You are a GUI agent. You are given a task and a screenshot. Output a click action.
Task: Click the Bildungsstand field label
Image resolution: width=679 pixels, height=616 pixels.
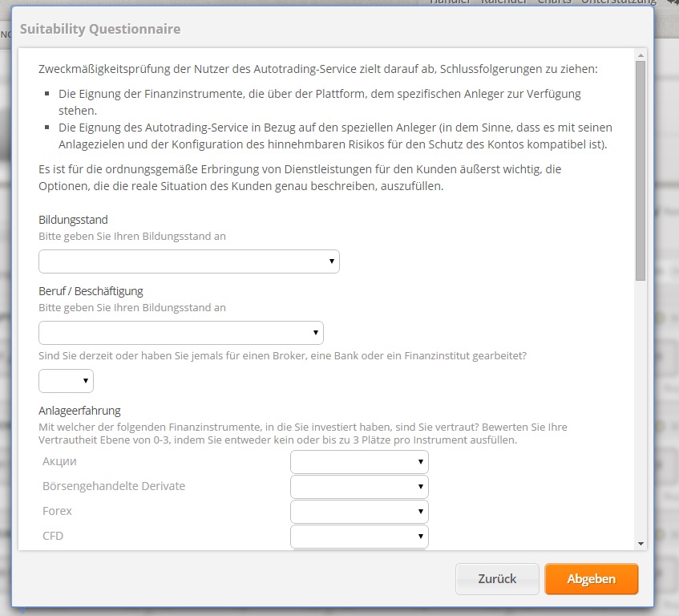pyautogui.click(x=73, y=220)
